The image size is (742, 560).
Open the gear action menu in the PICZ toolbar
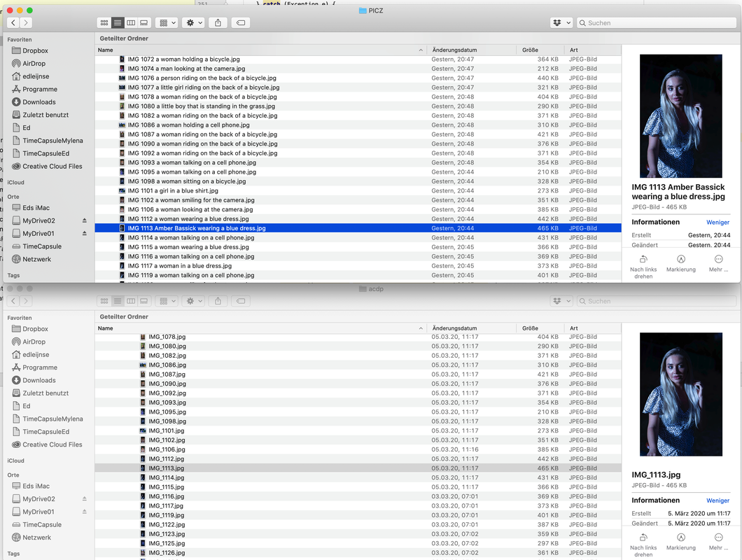192,23
